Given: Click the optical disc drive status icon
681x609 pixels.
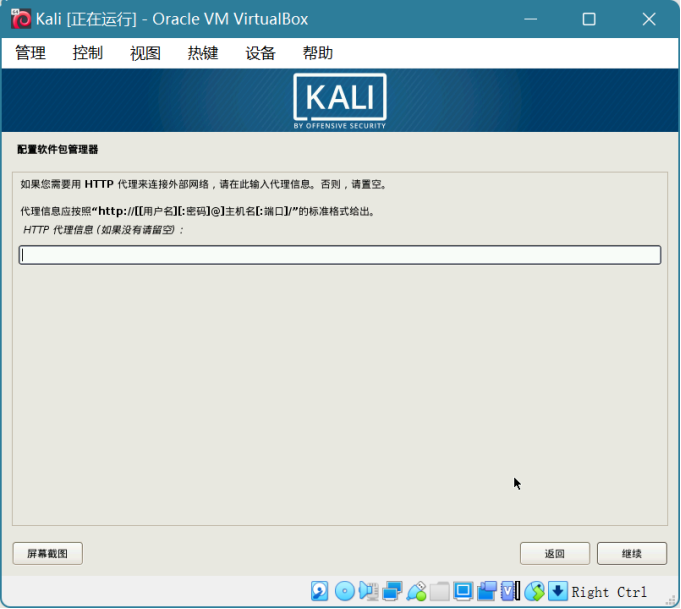Looking at the screenshot, I should [345, 591].
